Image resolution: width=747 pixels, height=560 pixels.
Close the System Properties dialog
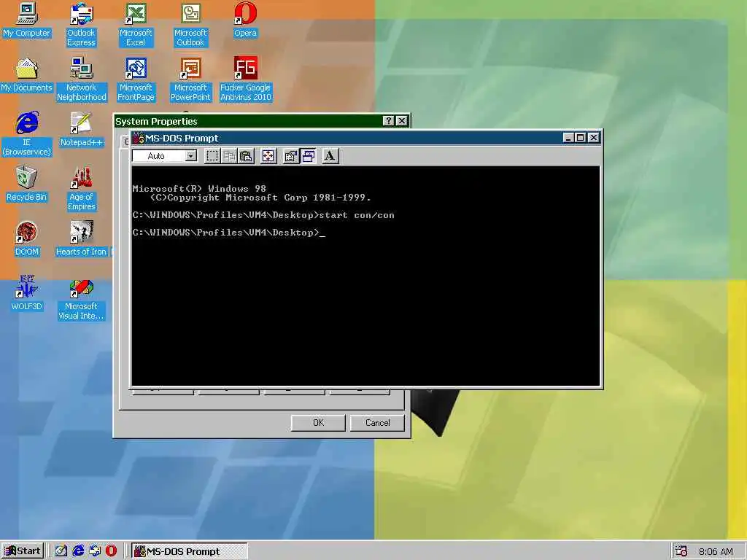pyautogui.click(x=402, y=121)
